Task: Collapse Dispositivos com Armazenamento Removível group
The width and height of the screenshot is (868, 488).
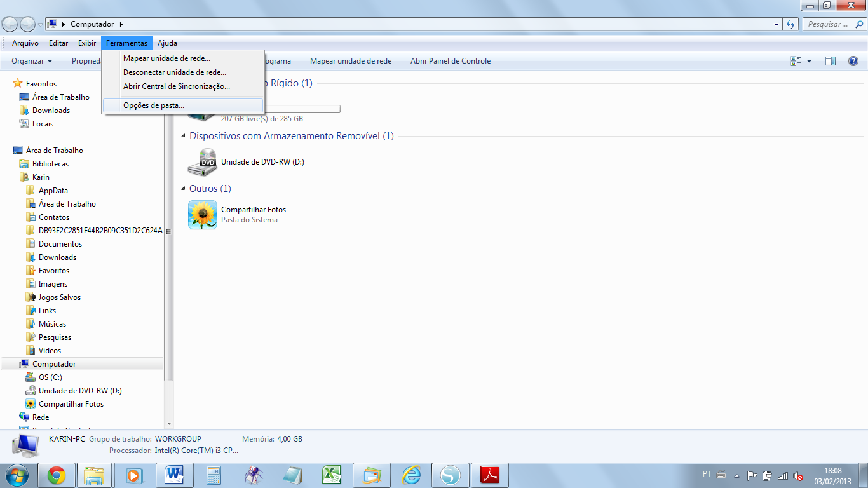Action: [x=184, y=136]
